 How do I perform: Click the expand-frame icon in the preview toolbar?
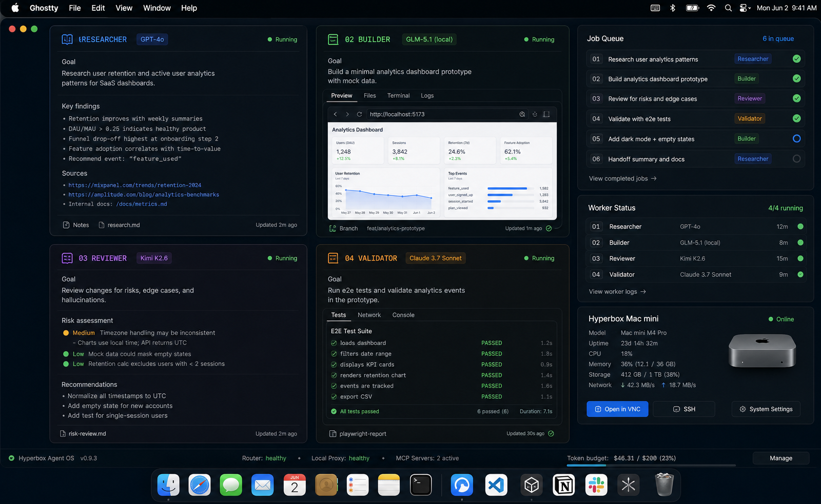pyautogui.click(x=546, y=114)
